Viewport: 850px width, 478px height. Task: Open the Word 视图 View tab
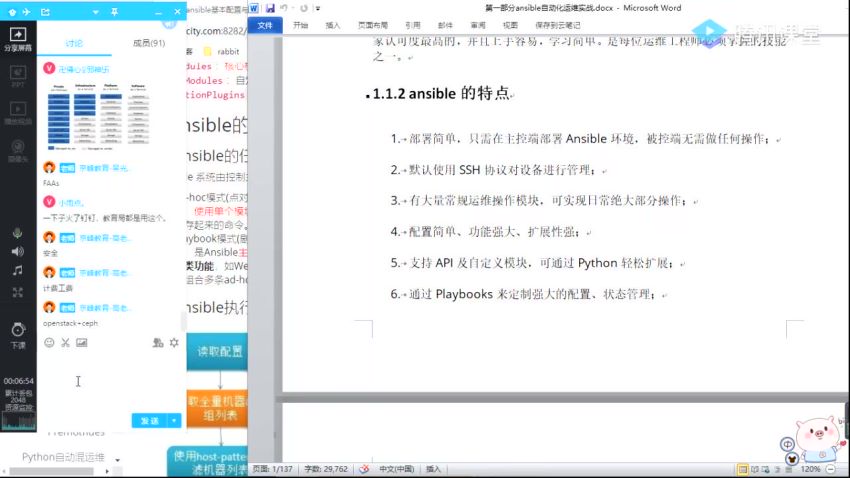[x=510, y=25]
